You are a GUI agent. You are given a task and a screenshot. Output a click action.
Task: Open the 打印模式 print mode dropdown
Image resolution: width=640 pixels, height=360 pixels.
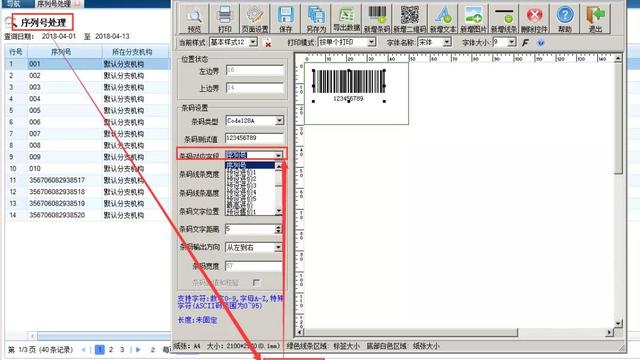[371, 42]
